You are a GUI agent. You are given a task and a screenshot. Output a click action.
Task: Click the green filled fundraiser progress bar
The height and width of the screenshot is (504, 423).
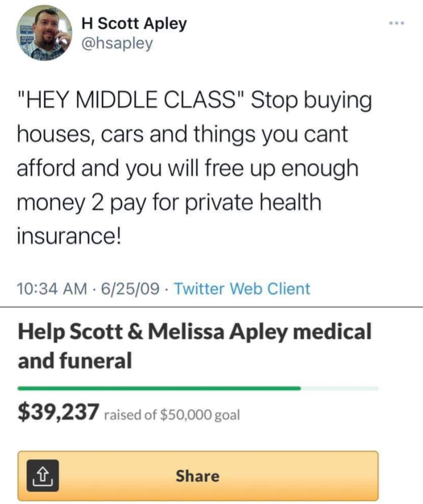[159, 388]
